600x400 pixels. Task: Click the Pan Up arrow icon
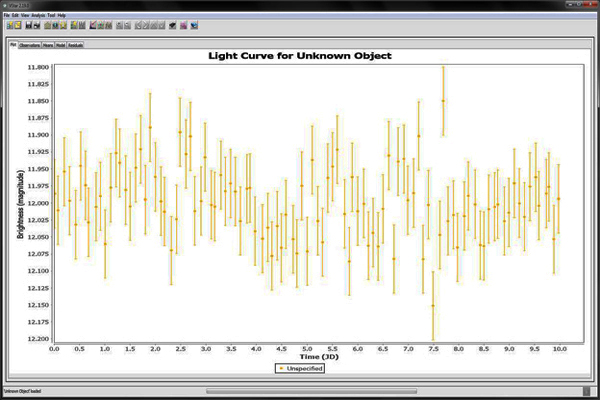[x=154, y=25]
